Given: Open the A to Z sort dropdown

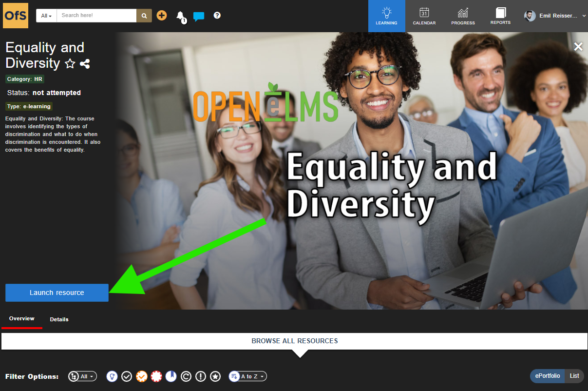Looking at the screenshot, I should click(x=248, y=376).
